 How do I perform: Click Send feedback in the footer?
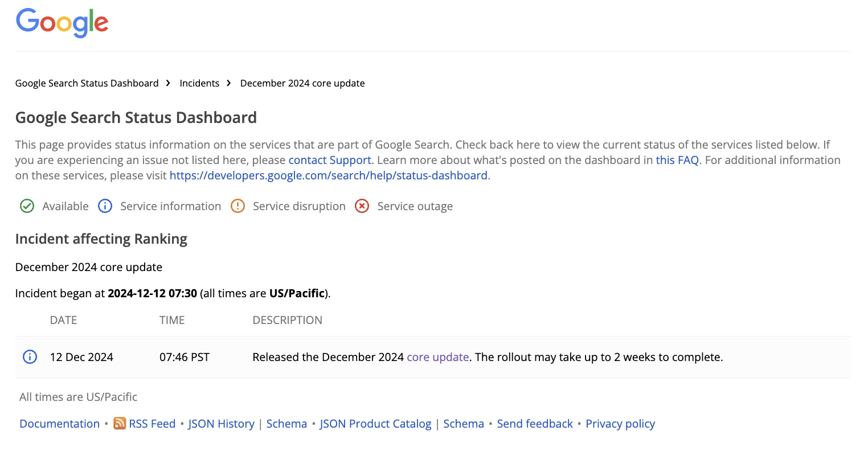click(x=535, y=424)
